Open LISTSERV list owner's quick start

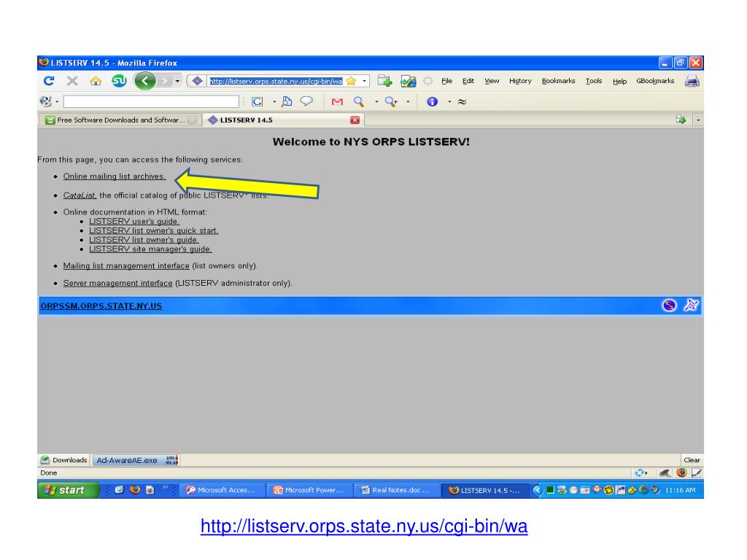(x=153, y=230)
